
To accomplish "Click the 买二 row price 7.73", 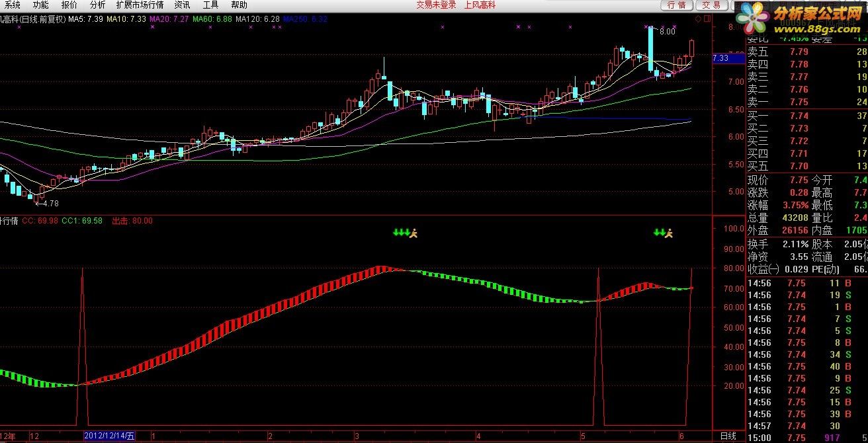I will 799,128.
